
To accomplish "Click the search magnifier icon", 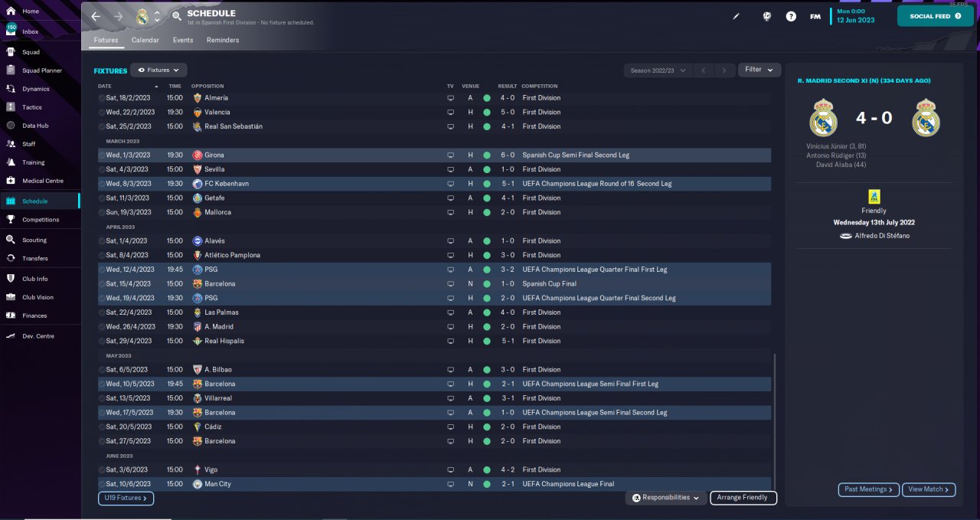I will point(177,16).
